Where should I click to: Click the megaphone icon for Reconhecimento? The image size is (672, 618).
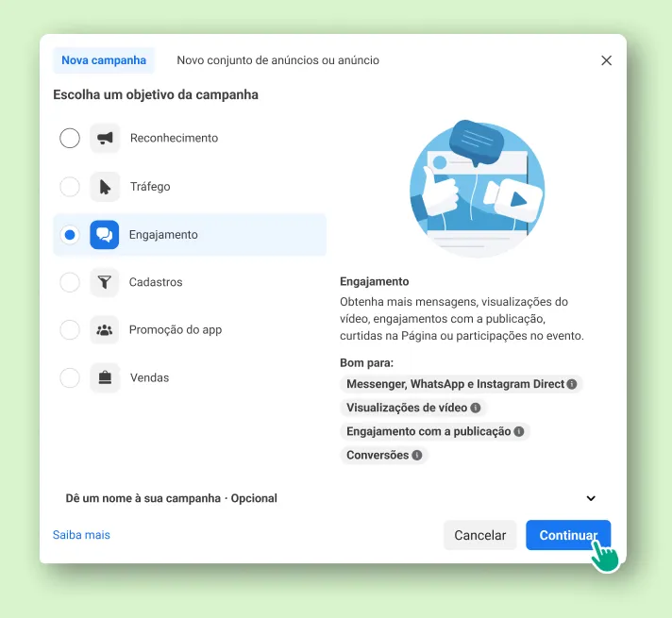(x=105, y=138)
